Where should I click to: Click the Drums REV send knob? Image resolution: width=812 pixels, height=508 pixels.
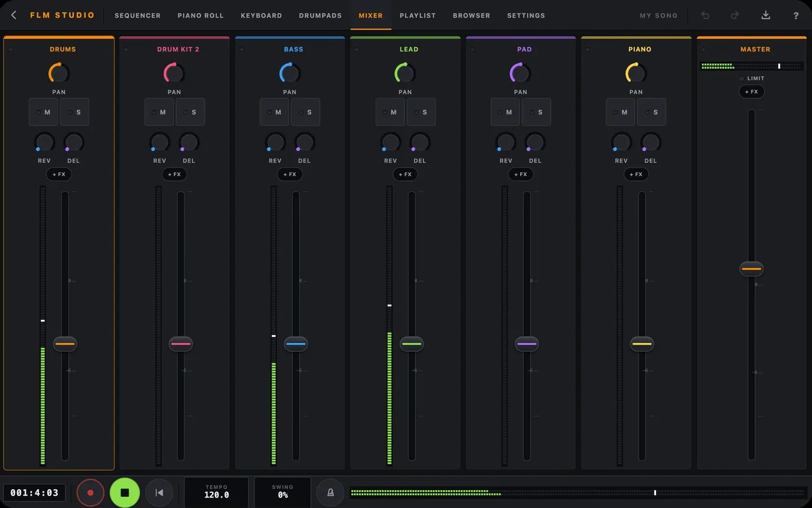44,142
